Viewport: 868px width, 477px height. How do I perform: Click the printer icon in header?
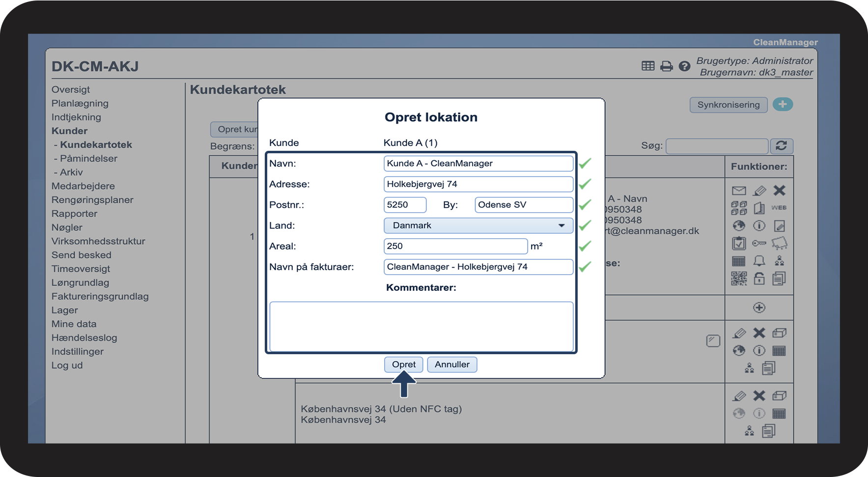pyautogui.click(x=666, y=66)
